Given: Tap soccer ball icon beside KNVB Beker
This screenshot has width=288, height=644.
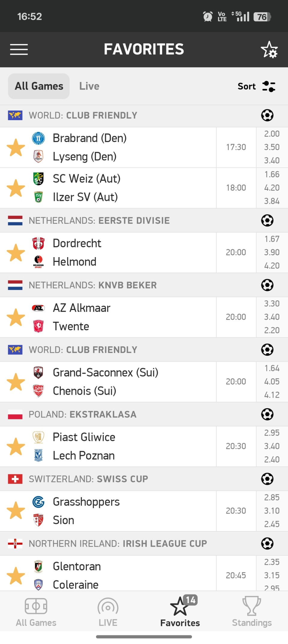Looking at the screenshot, I should coord(267,285).
